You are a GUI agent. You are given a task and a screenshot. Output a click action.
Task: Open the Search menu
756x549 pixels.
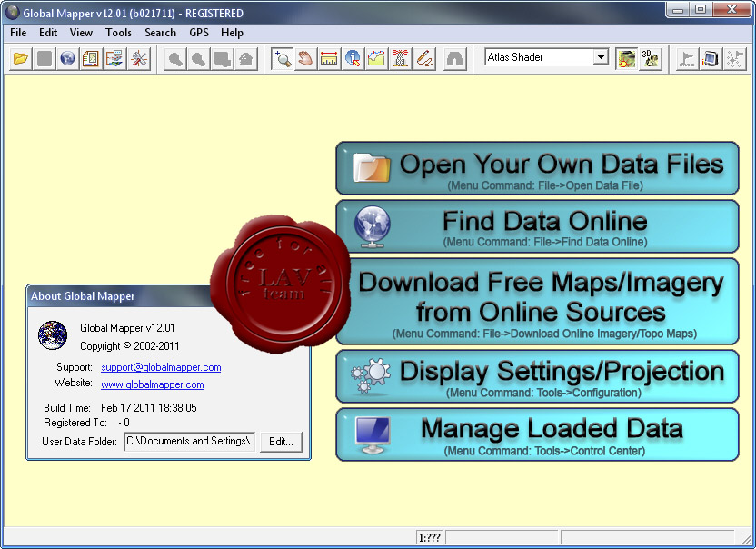[x=161, y=33]
